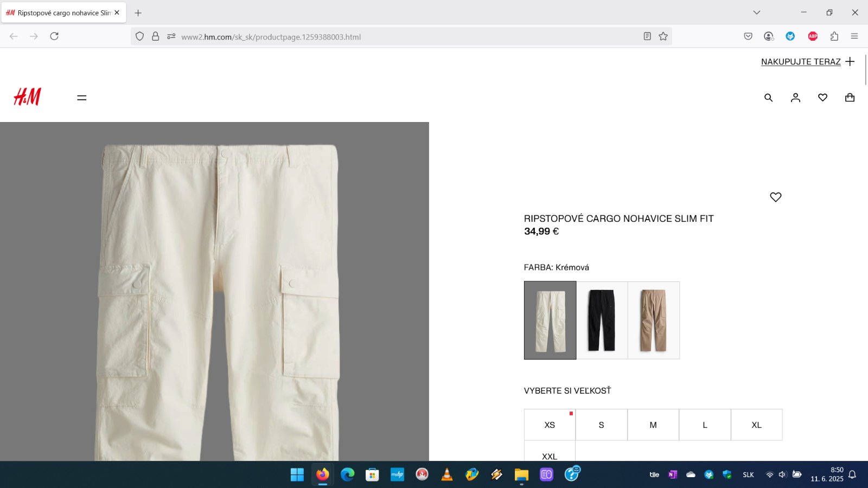868x488 pixels.
Task: Select size XS
Action: point(550,425)
